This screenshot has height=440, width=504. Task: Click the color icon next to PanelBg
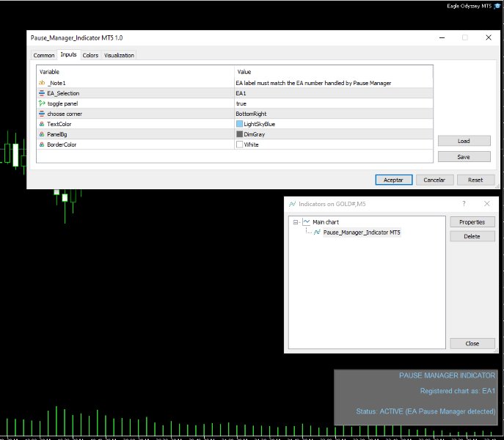point(42,134)
